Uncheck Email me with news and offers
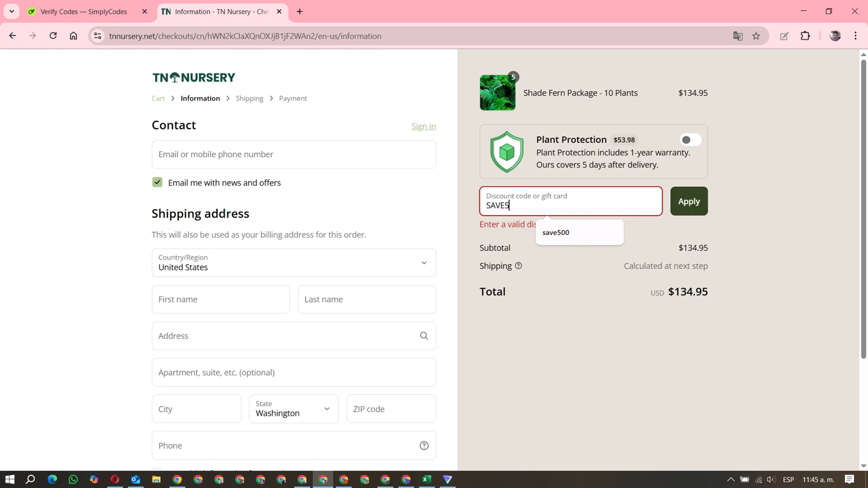 click(157, 182)
